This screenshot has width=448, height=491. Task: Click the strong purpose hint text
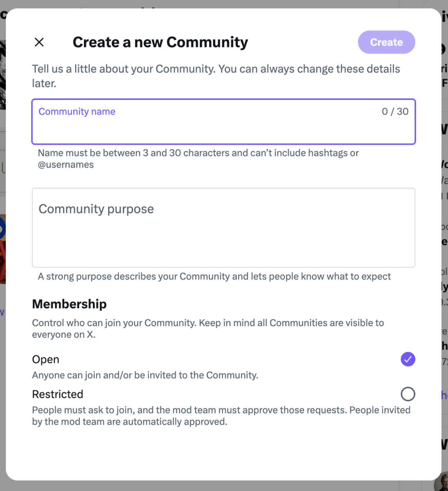pos(214,276)
